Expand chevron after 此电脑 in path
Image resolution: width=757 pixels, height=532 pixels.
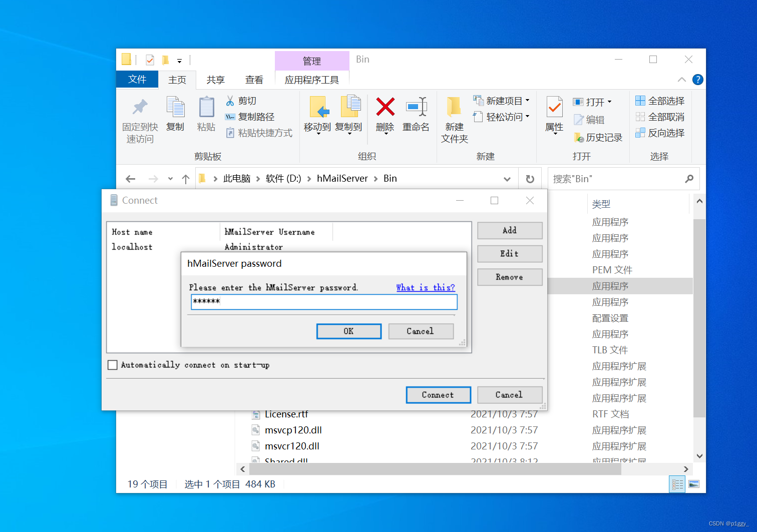[258, 179]
